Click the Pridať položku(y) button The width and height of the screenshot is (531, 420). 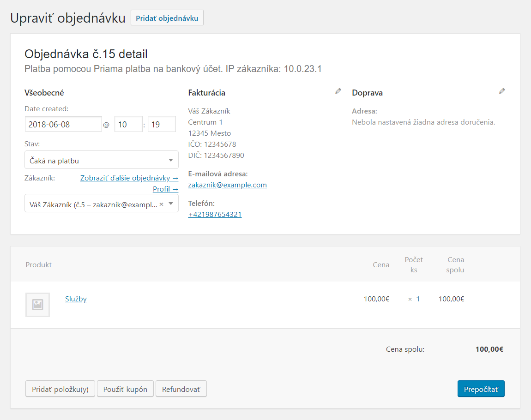point(60,389)
